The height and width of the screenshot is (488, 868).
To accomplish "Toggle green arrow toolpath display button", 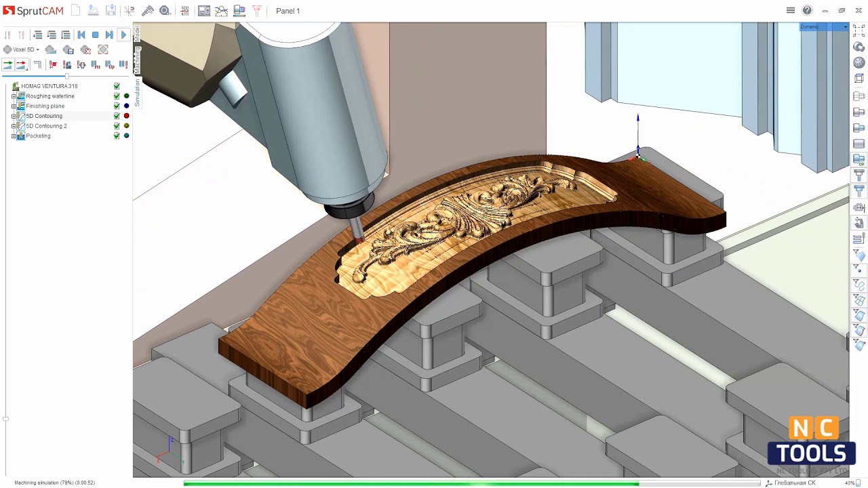I will click(x=7, y=64).
